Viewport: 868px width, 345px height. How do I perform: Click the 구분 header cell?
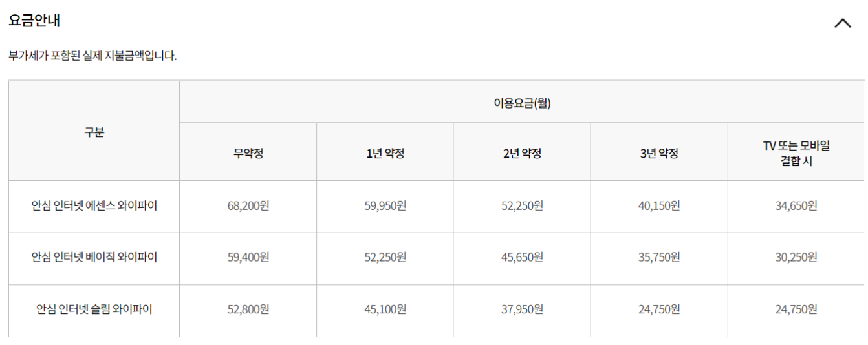click(94, 132)
